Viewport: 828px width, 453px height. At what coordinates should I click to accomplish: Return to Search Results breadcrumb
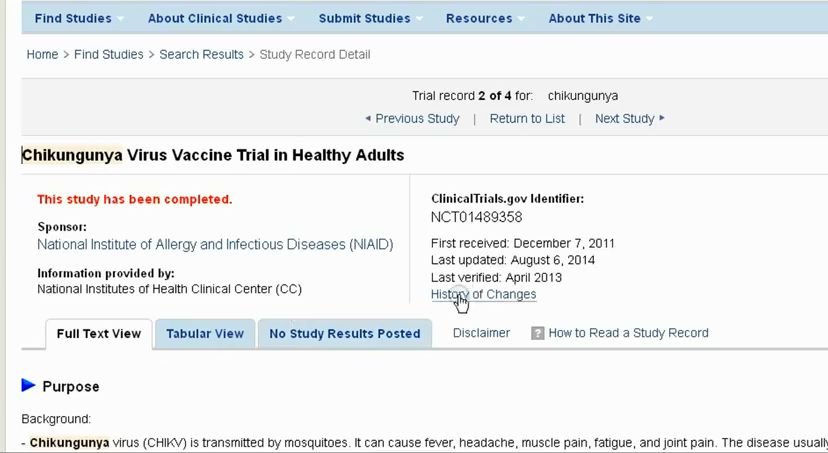click(x=201, y=54)
